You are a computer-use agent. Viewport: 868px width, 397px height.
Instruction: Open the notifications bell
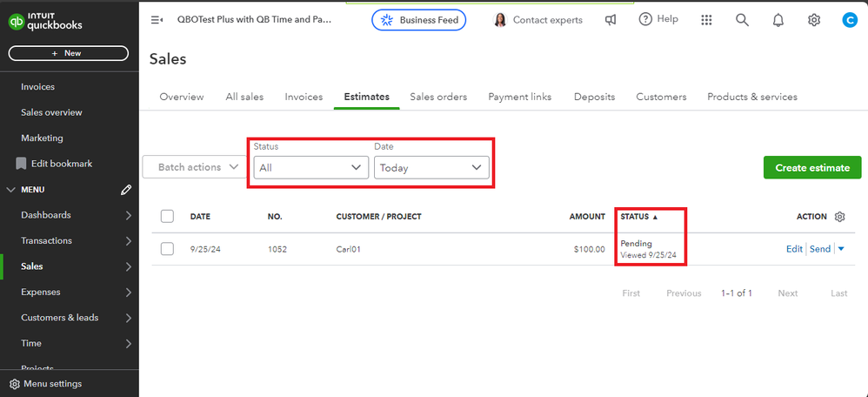(778, 20)
